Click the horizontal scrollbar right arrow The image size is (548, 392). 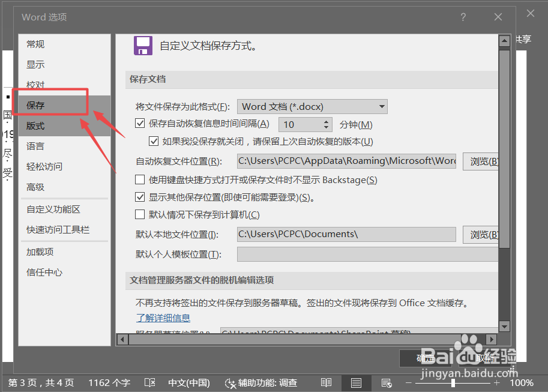(x=492, y=339)
